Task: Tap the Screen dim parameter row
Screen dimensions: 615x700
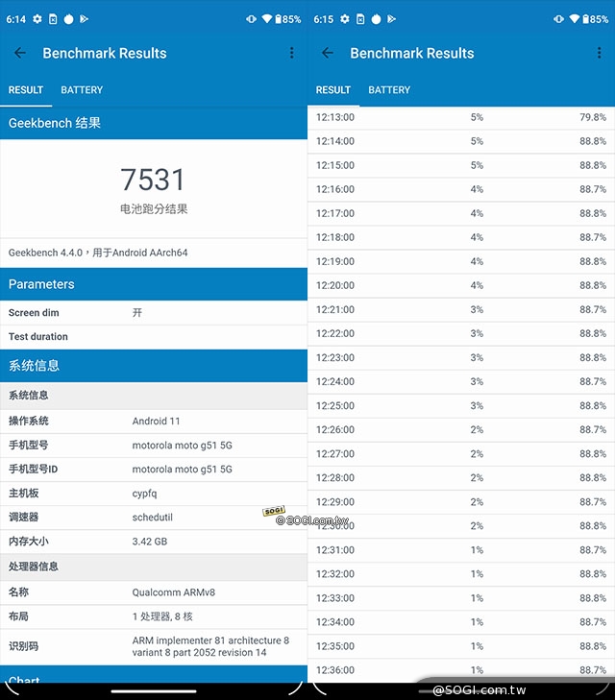Action: pyautogui.click(x=154, y=313)
